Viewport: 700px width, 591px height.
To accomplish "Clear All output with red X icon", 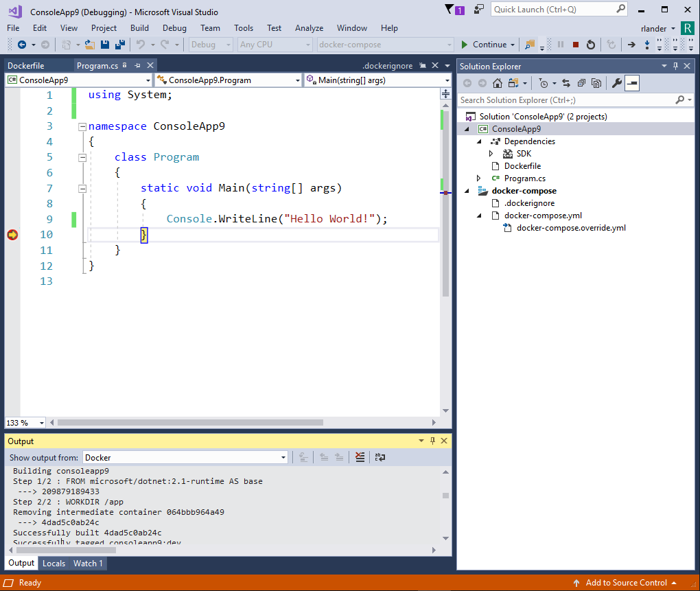I will [360, 457].
